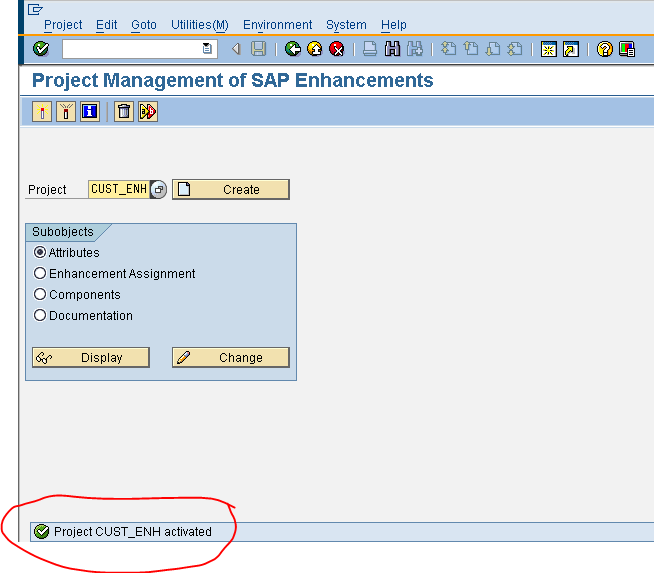Select the Attributes radio button
This screenshot has width=654, height=573.
[x=40, y=252]
